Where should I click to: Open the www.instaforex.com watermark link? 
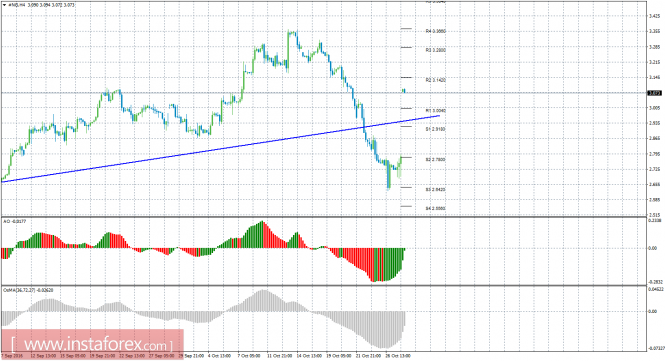pos(92,343)
